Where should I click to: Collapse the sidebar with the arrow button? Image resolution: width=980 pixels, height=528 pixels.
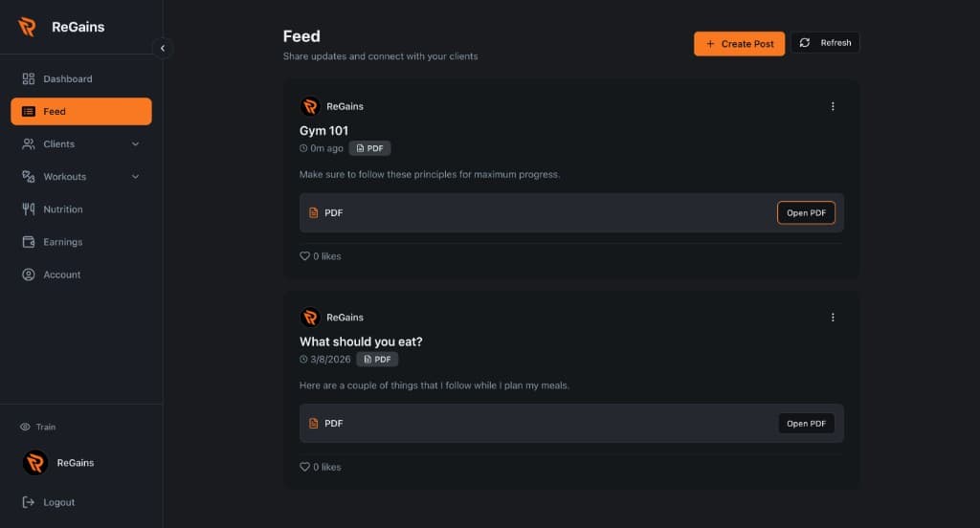coord(163,48)
